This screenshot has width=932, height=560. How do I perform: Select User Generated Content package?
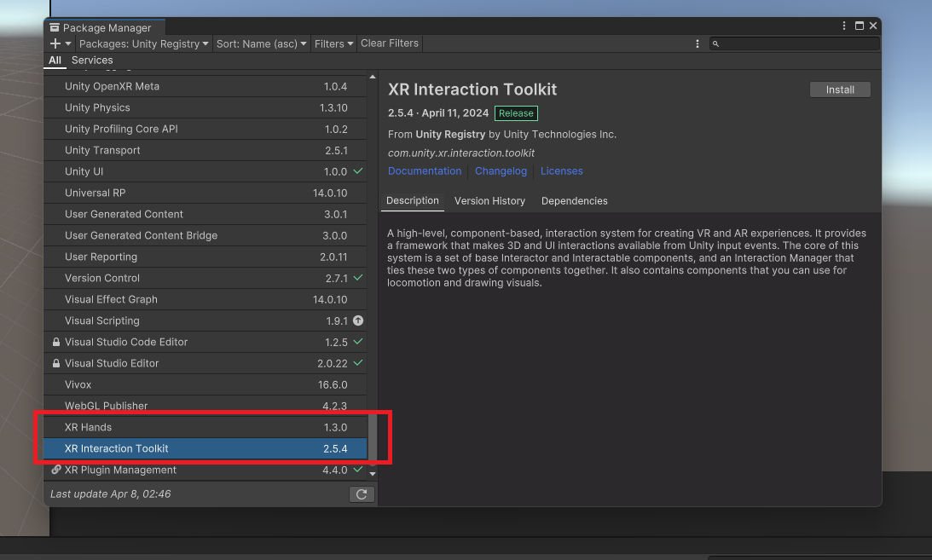[x=205, y=215]
